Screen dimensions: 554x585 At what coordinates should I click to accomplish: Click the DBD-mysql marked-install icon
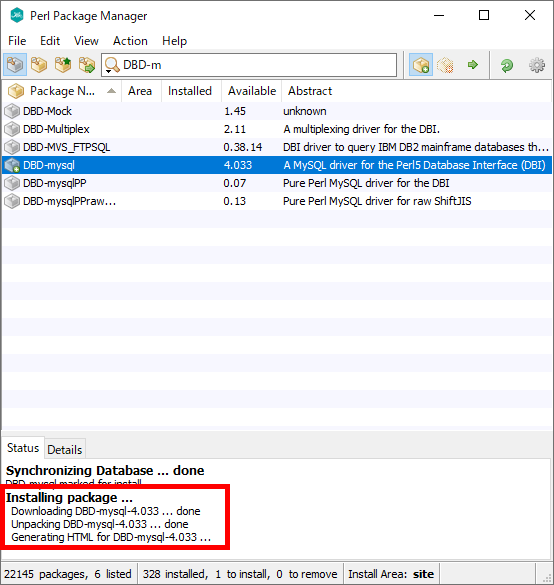12,165
